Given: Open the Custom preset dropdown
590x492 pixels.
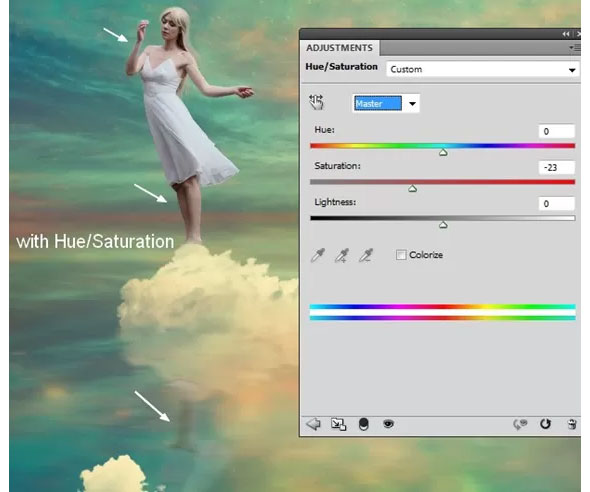Looking at the screenshot, I should point(482,70).
